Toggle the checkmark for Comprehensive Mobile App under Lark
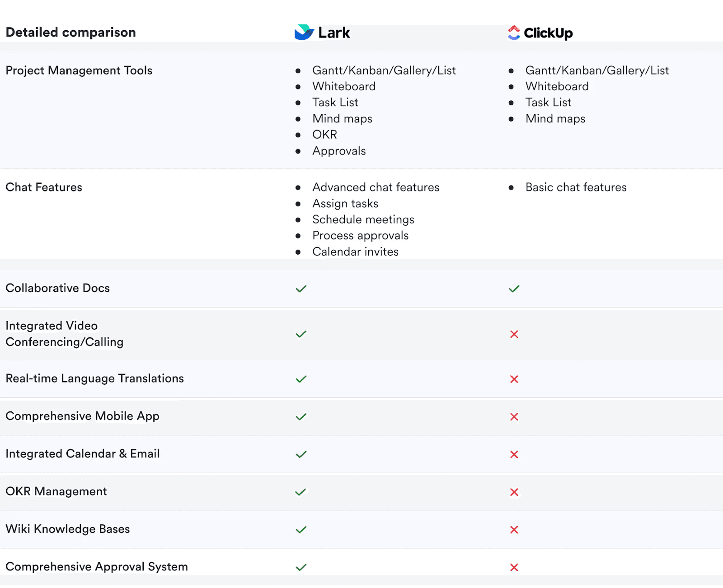This screenshot has height=588, width=723. [300, 416]
